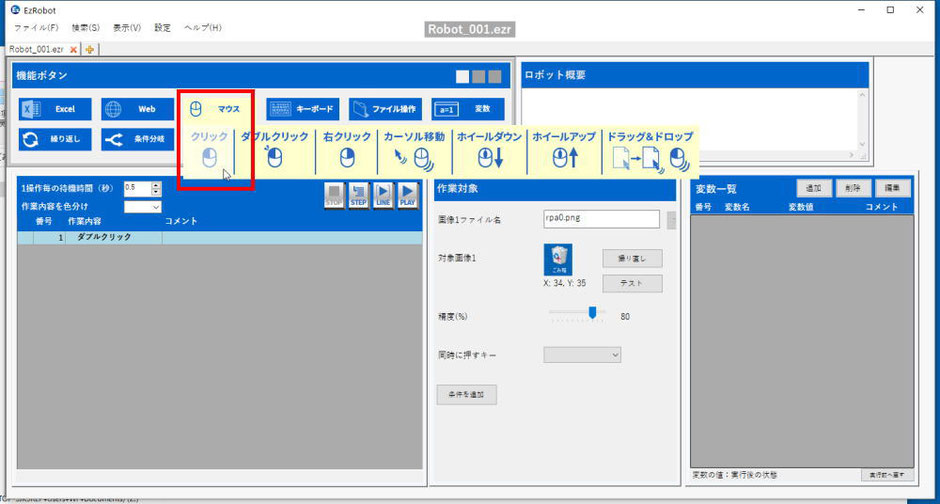Click the 変数値 column header
Screen dimensions: 940x504
[801, 207]
